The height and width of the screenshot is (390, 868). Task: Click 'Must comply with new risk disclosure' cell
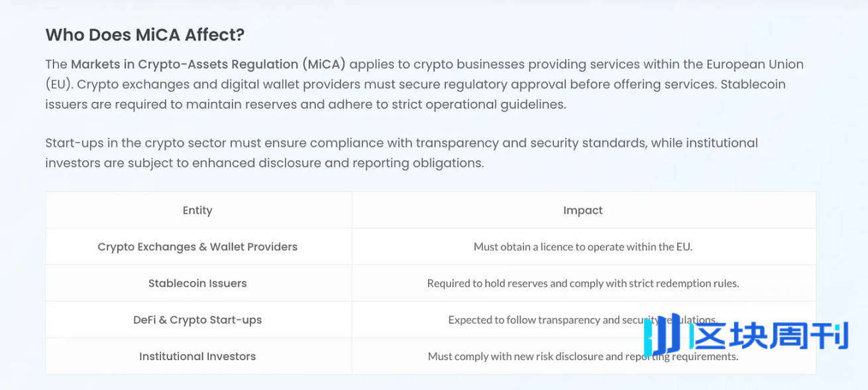click(583, 356)
